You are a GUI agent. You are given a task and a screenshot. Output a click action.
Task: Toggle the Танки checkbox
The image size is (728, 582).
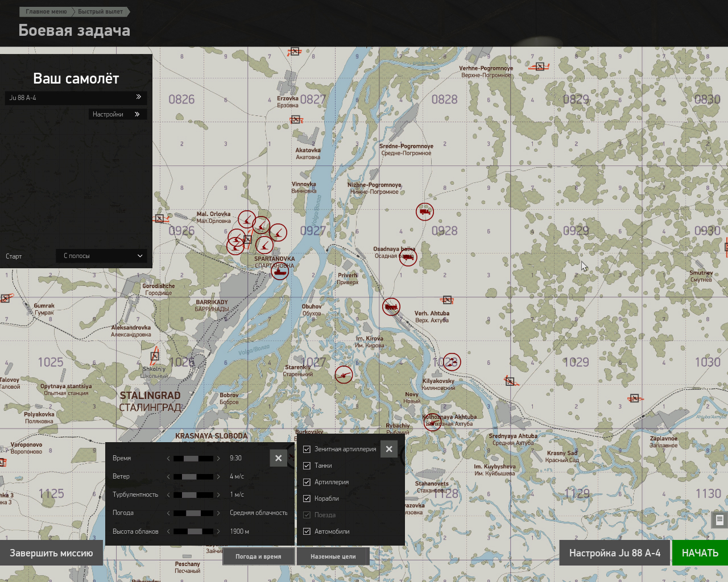point(307,465)
